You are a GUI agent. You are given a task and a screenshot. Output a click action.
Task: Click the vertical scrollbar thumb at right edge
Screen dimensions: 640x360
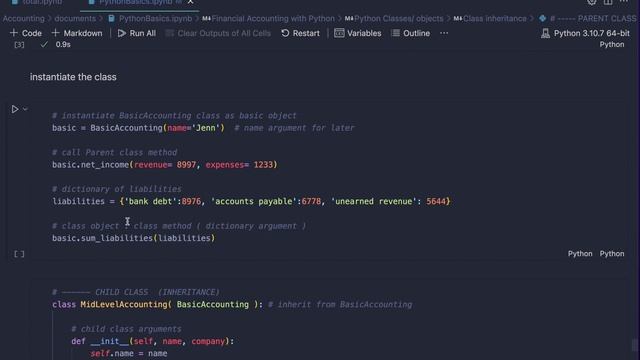pyautogui.click(x=634, y=344)
